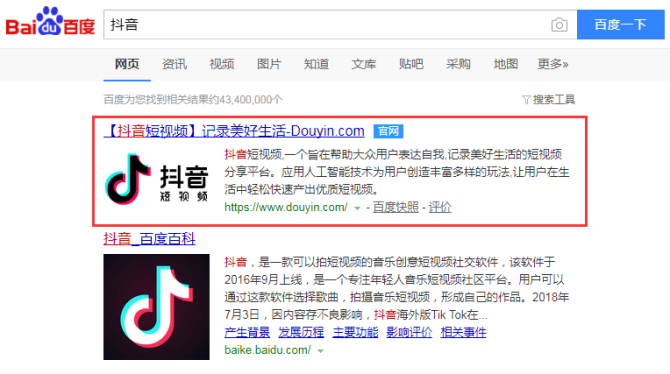The image size is (670, 374).
Task: Open the 搜索工具 link
Action: pos(554,100)
